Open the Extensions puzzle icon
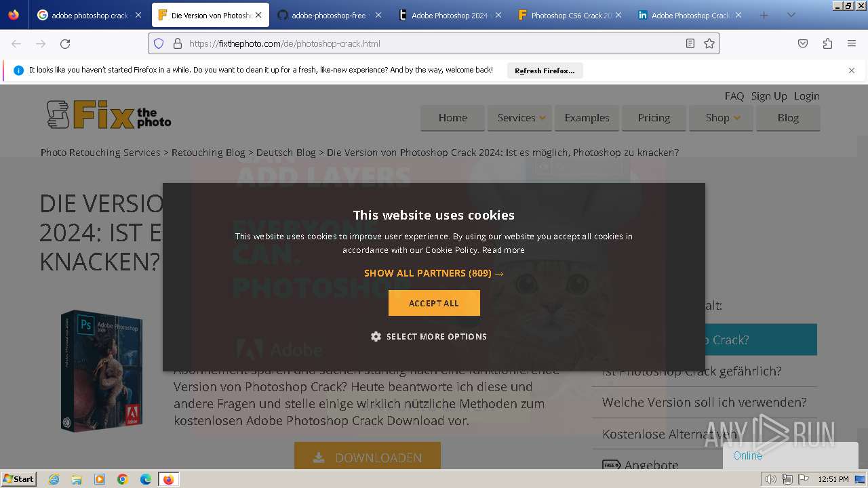 click(827, 43)
